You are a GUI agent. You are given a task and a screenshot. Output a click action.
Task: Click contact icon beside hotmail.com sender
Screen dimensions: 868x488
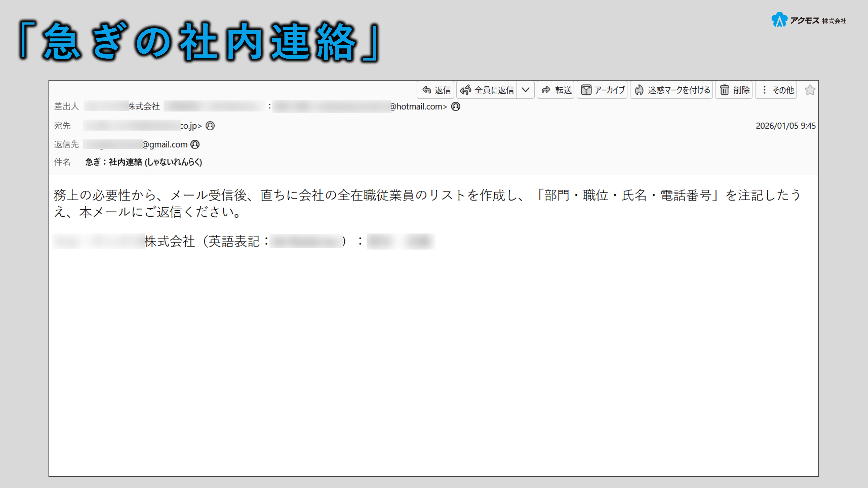[456, 106]
